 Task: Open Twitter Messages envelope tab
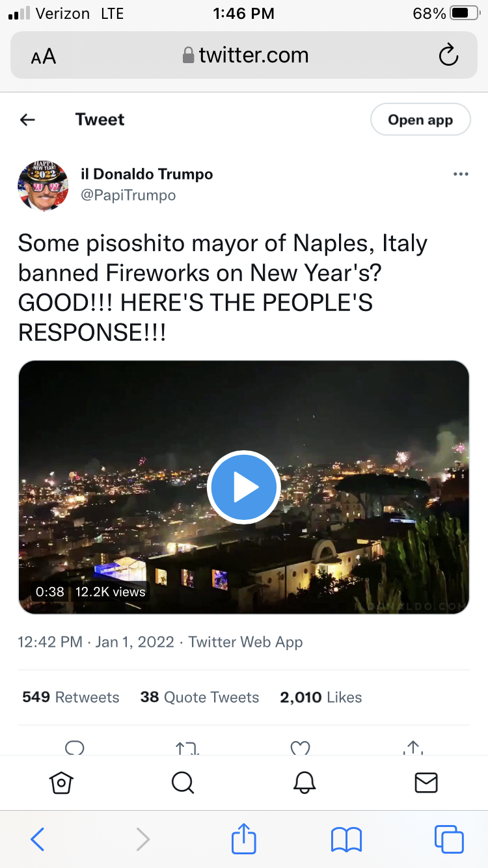(x=426, y=782)
